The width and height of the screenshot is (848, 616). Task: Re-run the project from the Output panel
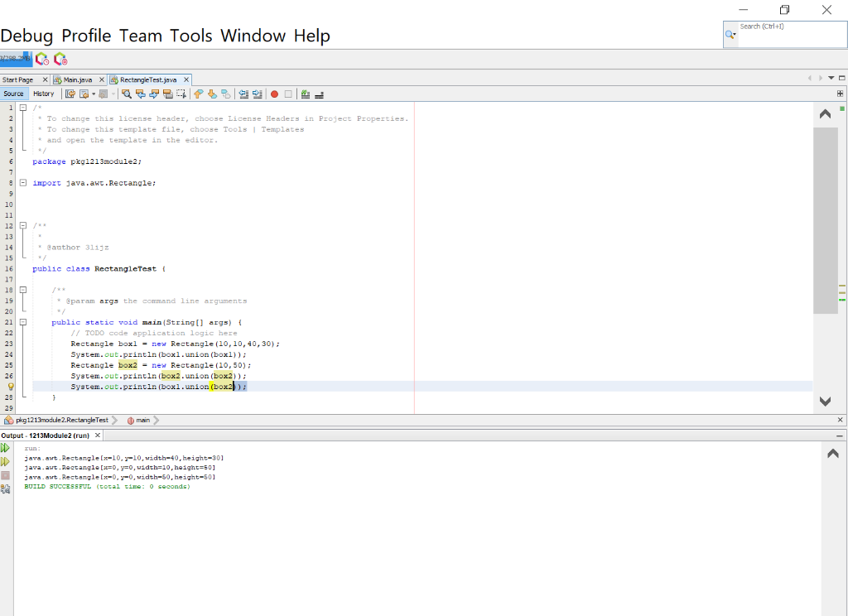point(5,447)
